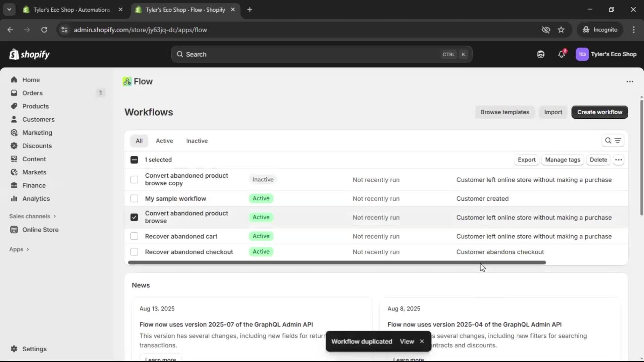Open the notifications bell
The image size is (644, 362).
coord(562,54)
